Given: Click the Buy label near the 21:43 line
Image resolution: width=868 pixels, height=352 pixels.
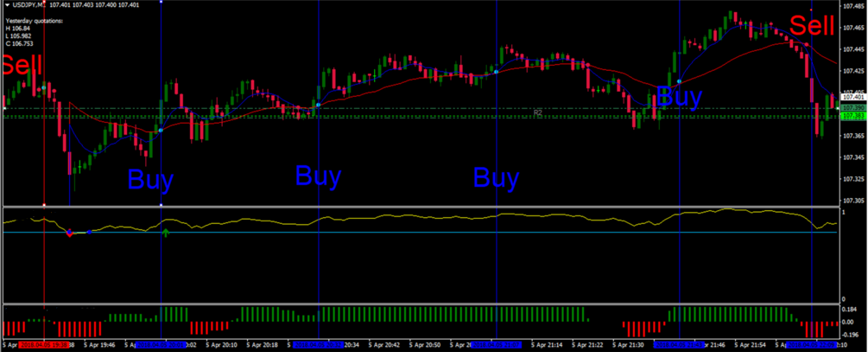Looking at the screenshot, I should click(679, 98).
